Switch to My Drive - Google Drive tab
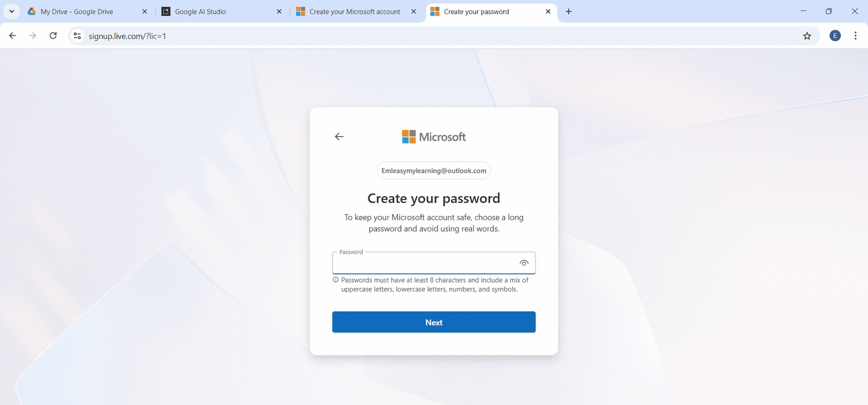The height and width of the screenshot is (405, 868). tap(77, 11)
